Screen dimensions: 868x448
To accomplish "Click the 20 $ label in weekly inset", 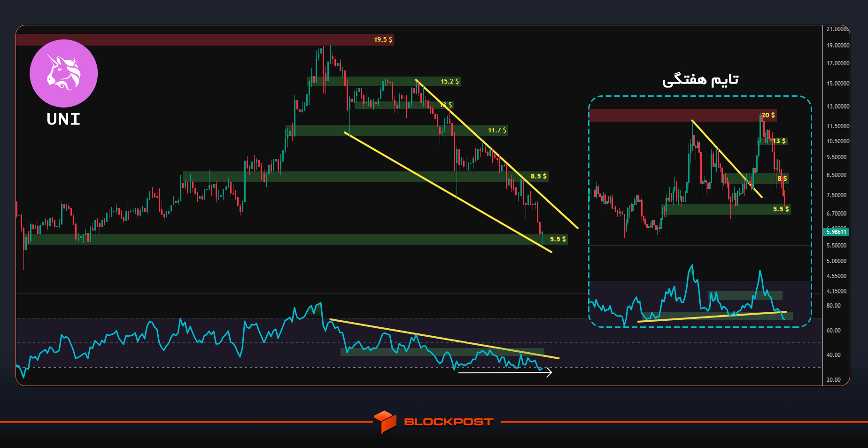I will tap(768, 115).
